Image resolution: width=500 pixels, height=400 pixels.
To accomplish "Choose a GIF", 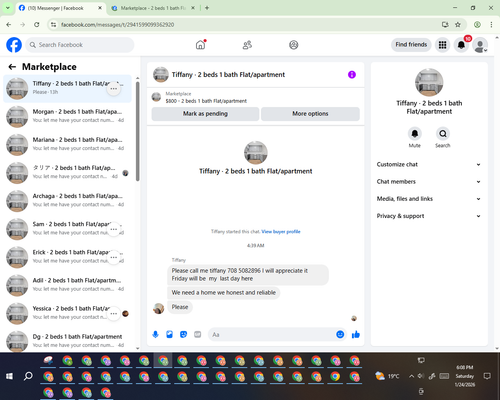I will coord(198,334).
